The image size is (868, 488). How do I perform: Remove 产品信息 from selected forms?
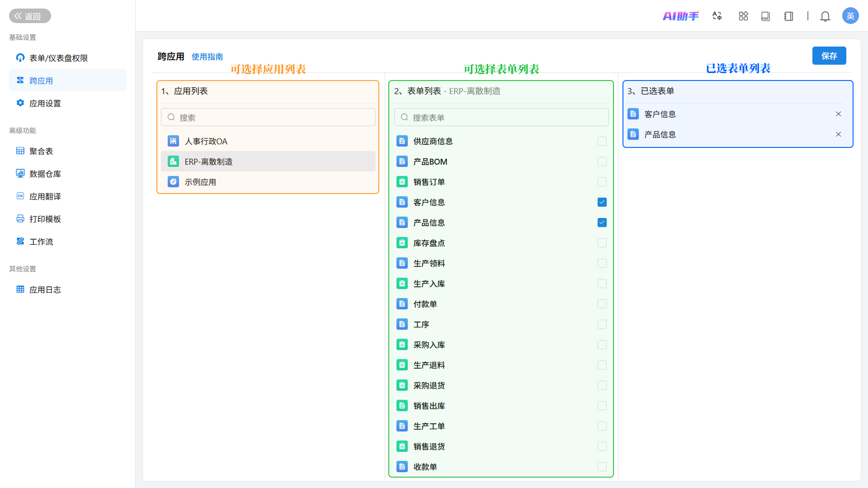click(838, 135)
